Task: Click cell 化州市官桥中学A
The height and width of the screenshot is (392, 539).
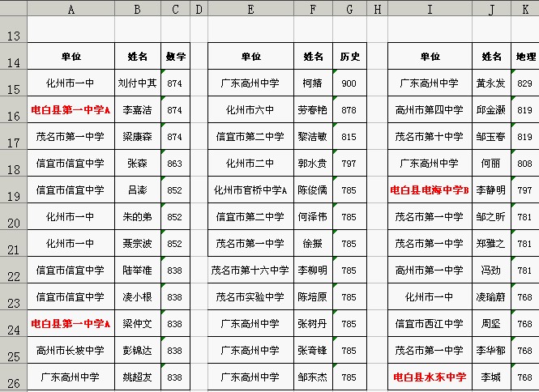Action: pos(250,190)
